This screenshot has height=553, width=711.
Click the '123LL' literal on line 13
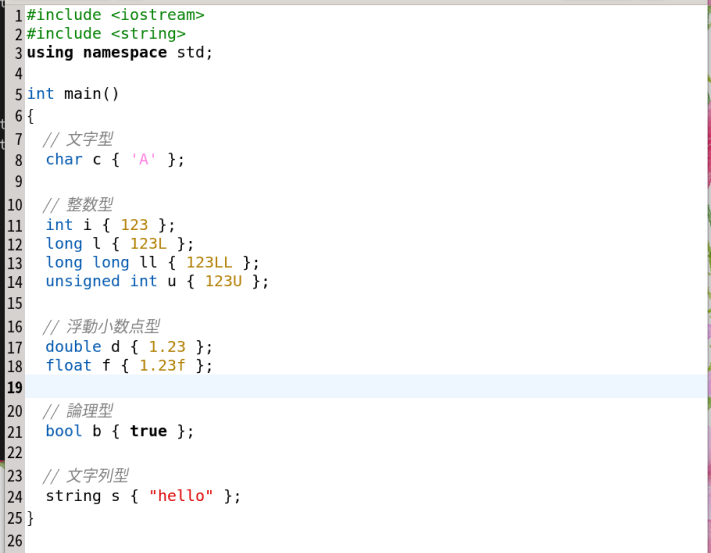click(x=209, y=262)
